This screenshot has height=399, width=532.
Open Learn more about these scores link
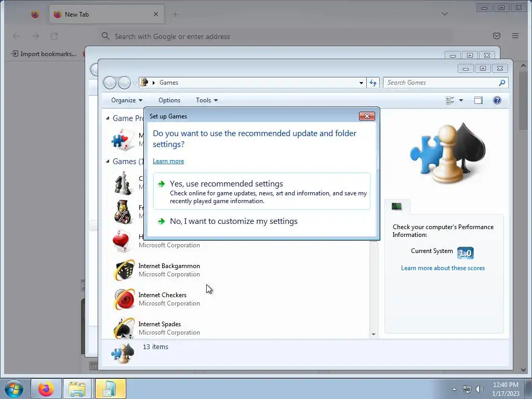tap(443, 268)
